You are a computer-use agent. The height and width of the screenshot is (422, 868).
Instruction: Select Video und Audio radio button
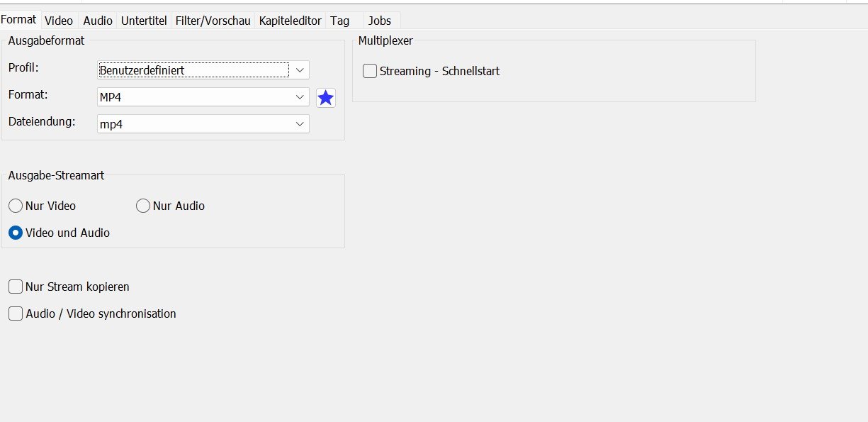coord(16,233)
